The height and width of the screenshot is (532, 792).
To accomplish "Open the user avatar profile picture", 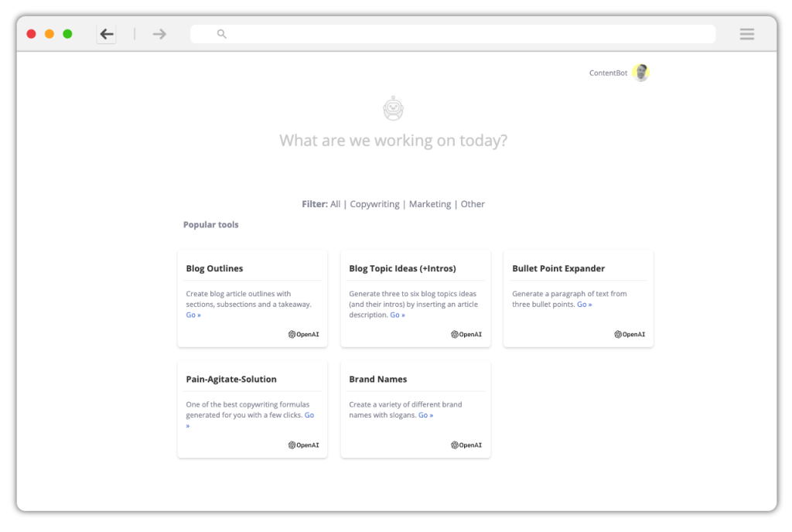I will [x=641, y=73].
